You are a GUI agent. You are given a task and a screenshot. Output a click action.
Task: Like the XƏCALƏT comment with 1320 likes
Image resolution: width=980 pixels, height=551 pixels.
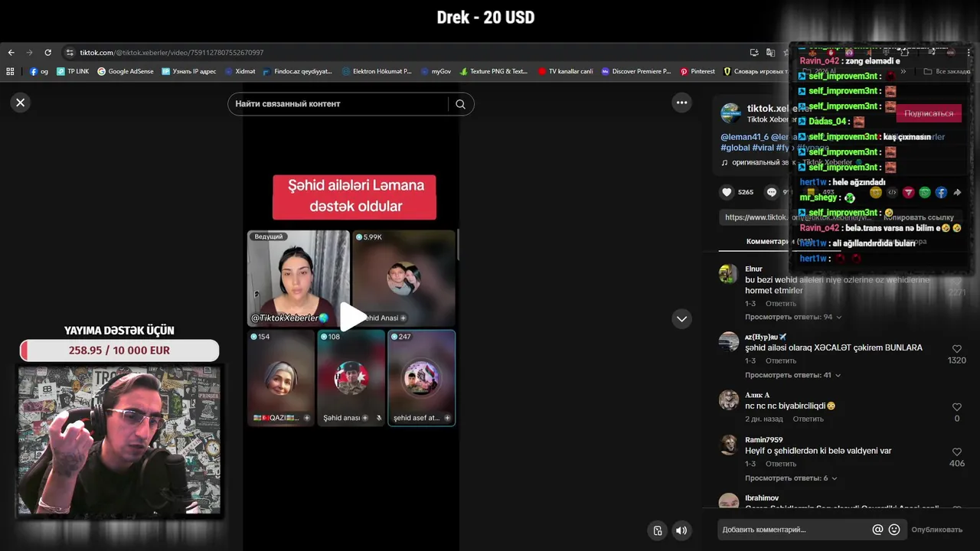[956, 349]
